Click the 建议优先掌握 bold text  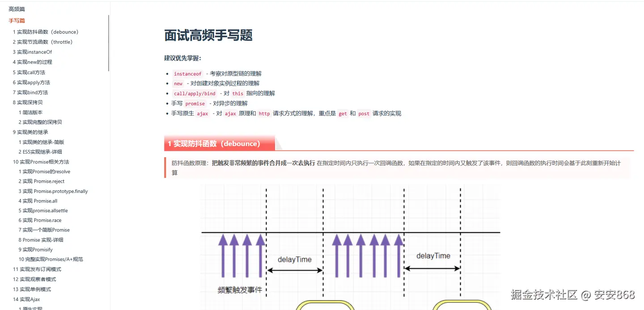point(183,58)
